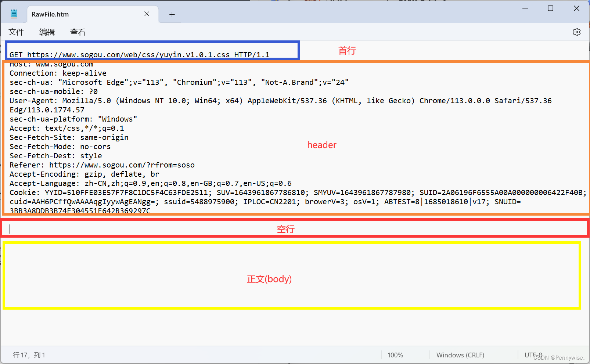Image resolution: width=590 pixels, height=364 pixels.
Task: Click the Referer header line
Action: click(102, 165)
